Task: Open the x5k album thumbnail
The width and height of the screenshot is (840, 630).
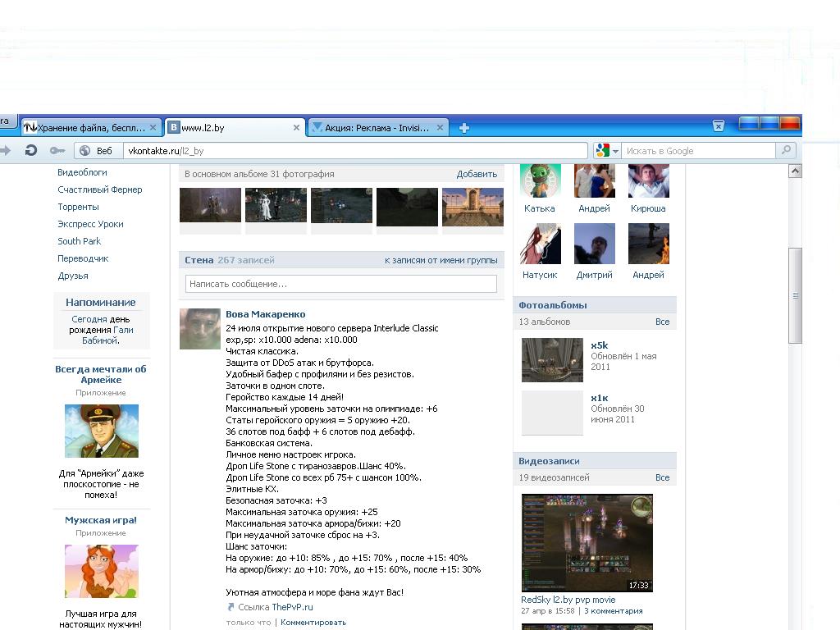Action: click(552, 360)
